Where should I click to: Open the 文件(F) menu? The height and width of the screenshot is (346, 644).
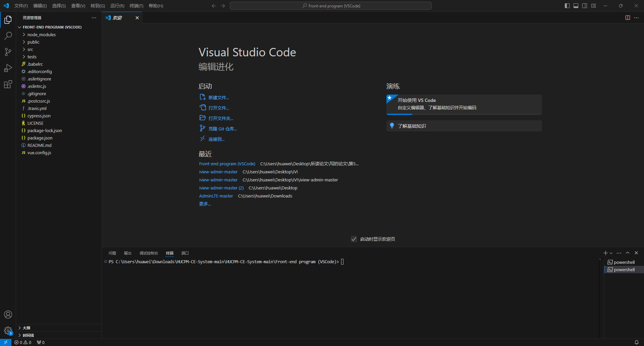click(x=21, y=6)
